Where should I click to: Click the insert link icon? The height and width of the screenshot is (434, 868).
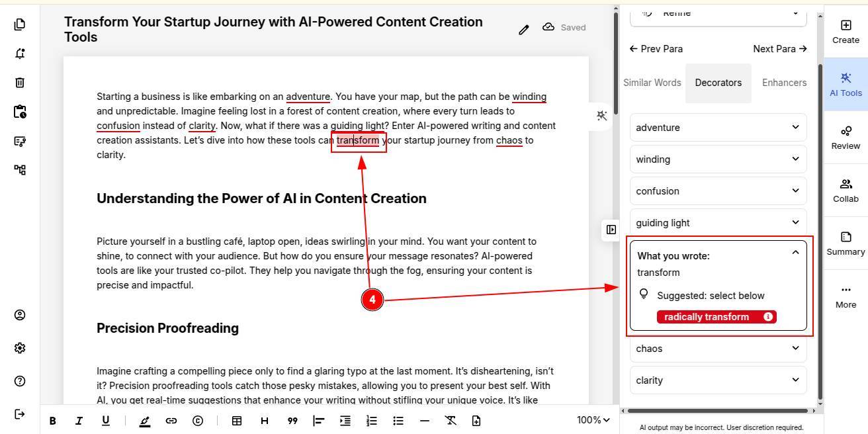(171, 421)
